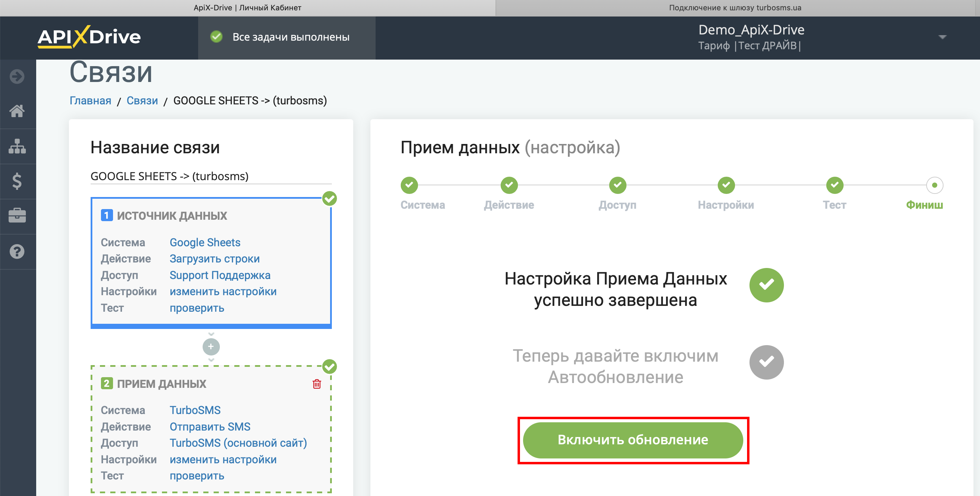This screenshot has height=496, width=980.
Task: Open the TurboSMS system link
Action: (195, 410)
